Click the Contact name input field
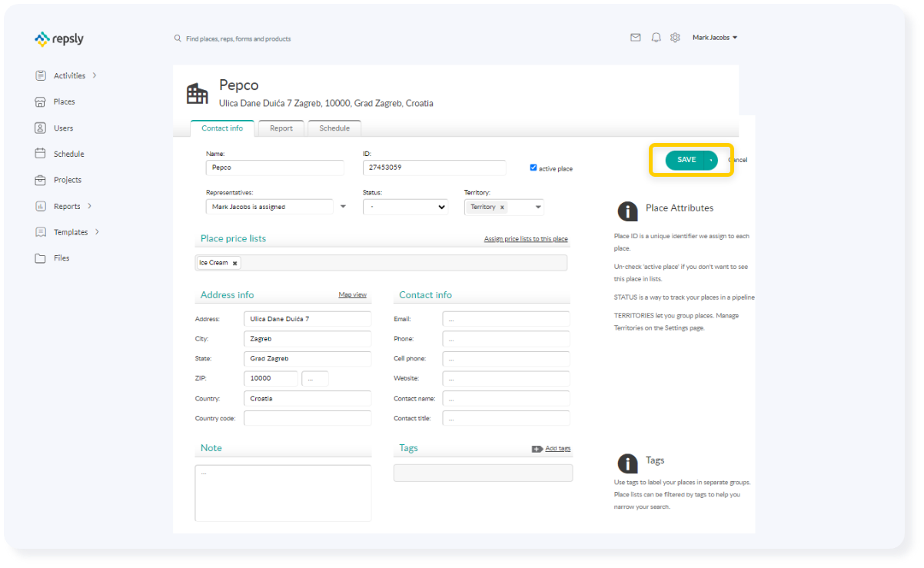924x568 pixels. coord(507,398)
